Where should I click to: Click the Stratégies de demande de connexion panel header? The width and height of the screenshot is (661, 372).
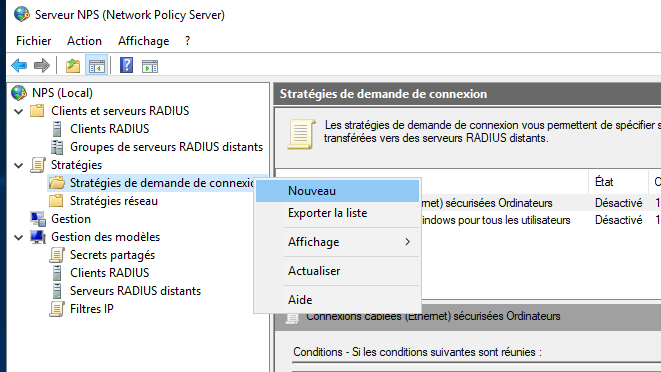pyautogui.click(x=468, y=94)
